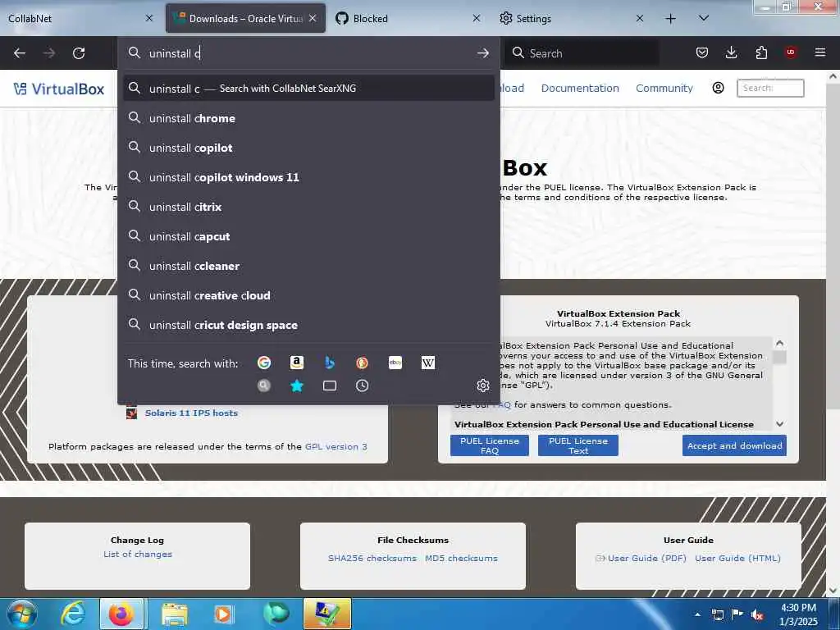The image size is (840, 630).
Task: Open a new browser tab
Action: click(670, 19)
